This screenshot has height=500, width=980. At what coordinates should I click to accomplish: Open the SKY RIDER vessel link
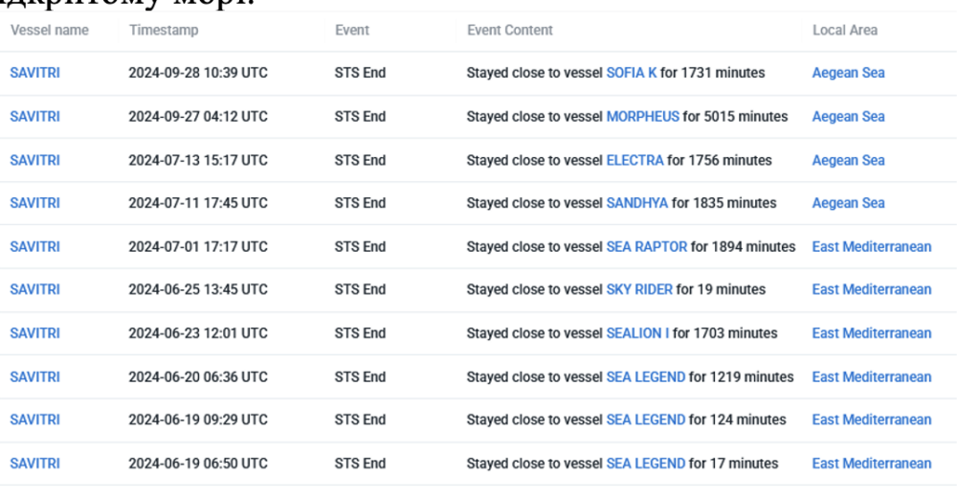tap(639, 289)
